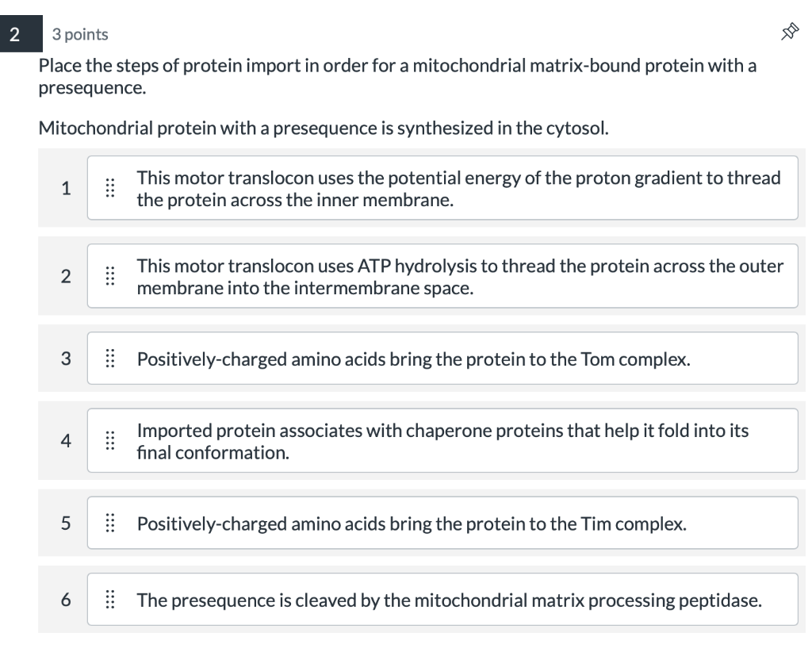
Task: Click the drag handle beside the Tim complex step
Action: (x=111, y=523)
